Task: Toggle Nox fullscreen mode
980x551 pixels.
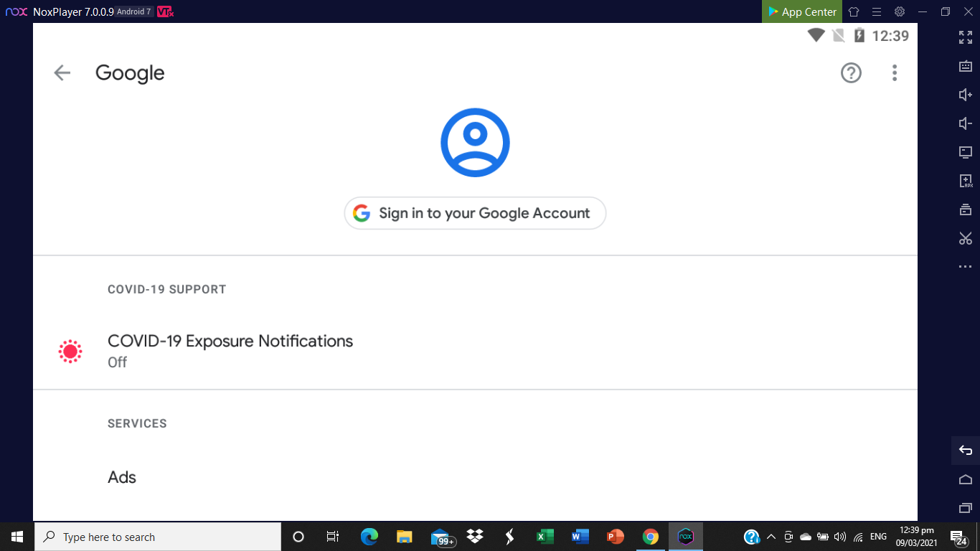Action: tap(966, 37)
